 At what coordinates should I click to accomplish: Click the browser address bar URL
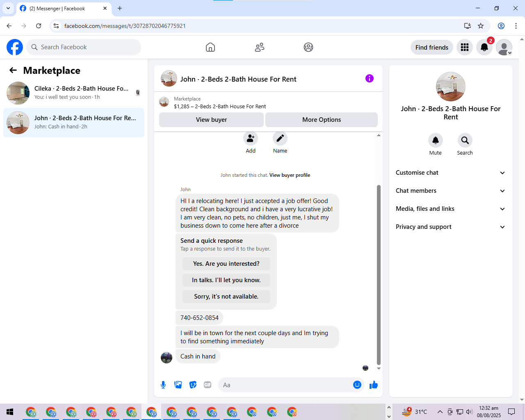(125, 26)
